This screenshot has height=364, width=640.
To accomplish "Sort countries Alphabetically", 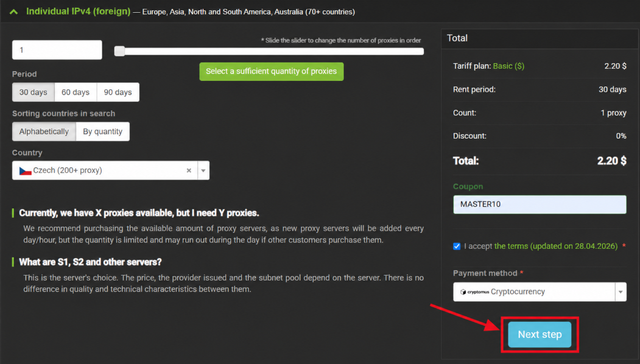I will pos(44,131).
